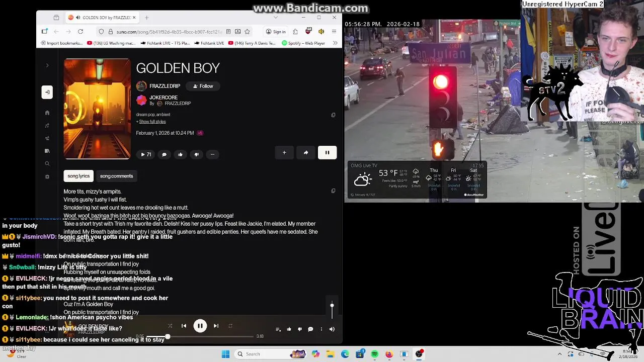Image resolution: width=644 pixels, height=362 pixels.
Task: Go back in the browser
Action: pyautogui.click(x=56, y=32)
